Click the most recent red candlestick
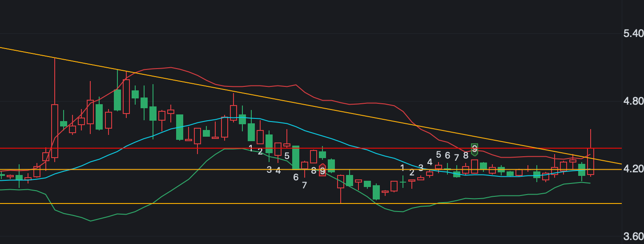The width and height of the screenshot is (644, 244). point(591,161)
